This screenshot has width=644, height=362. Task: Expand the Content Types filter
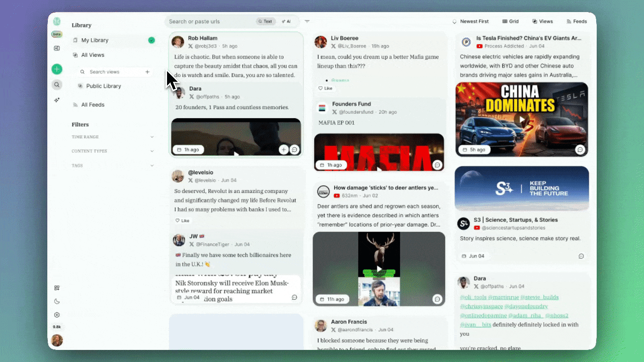tap(113, 151)
